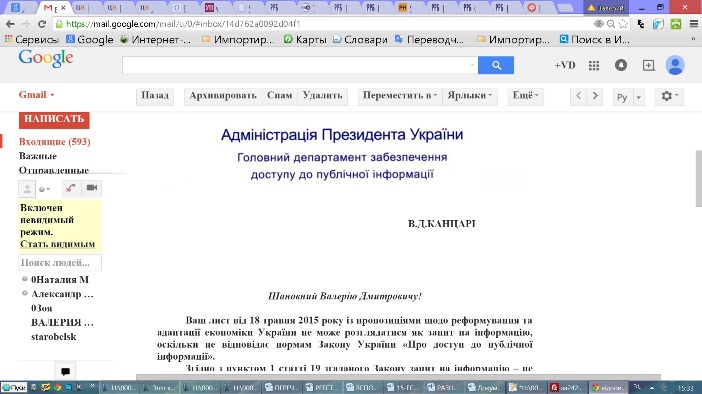The width and height of the screenshot is (702, 394).
Task: Click the Удалить button
Action: pos(322,96)
